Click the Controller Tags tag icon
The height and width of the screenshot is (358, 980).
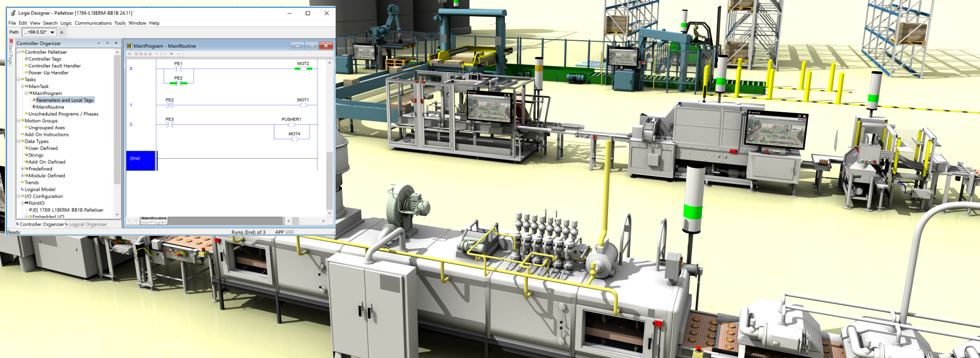point(26,59)
